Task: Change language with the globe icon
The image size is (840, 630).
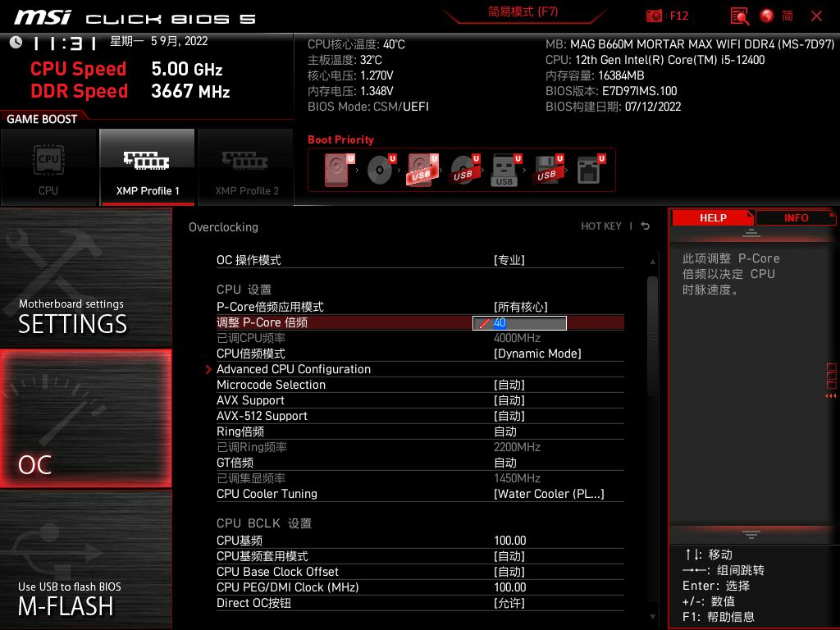Action: pyautogui.click(x=767, y=16)
